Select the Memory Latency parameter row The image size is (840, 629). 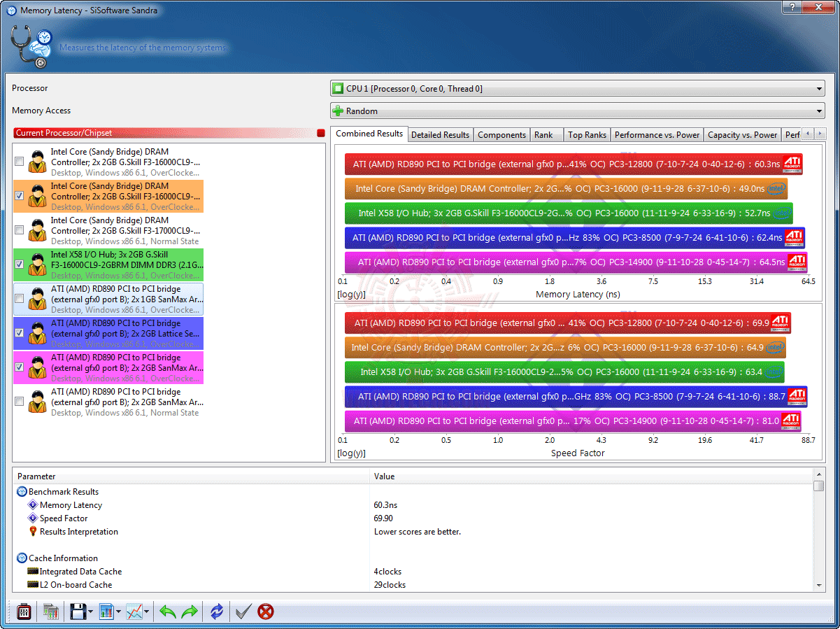pyautogui.click(x=413, y=505)
